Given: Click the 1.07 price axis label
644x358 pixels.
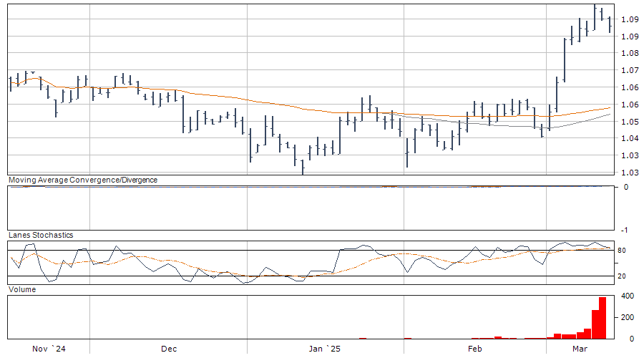Looking at the screenshot, I should [x=630, y=70].
